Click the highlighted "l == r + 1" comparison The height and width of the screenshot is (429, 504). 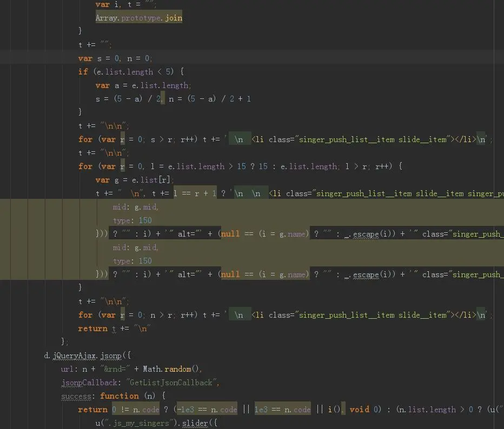[195, 193]
